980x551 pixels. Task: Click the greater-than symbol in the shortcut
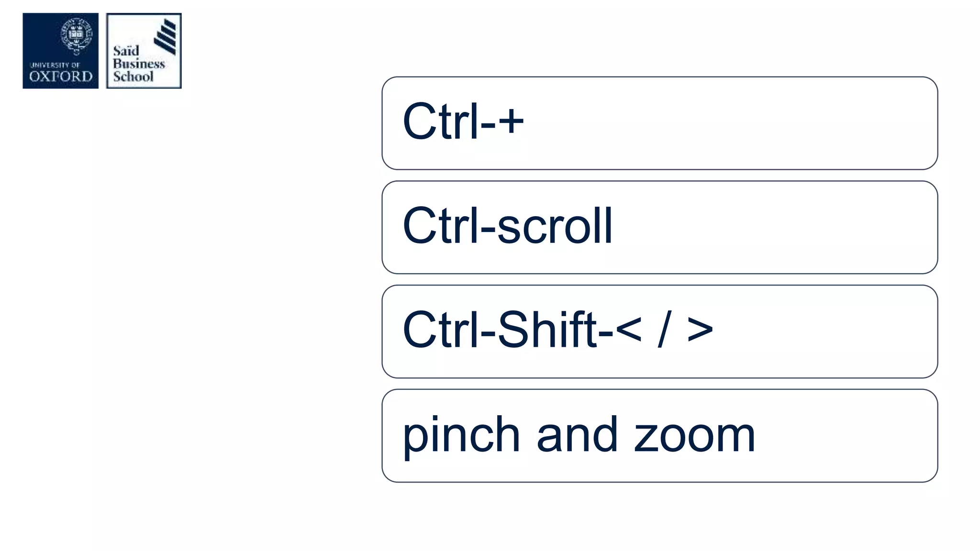coord(700,329)
